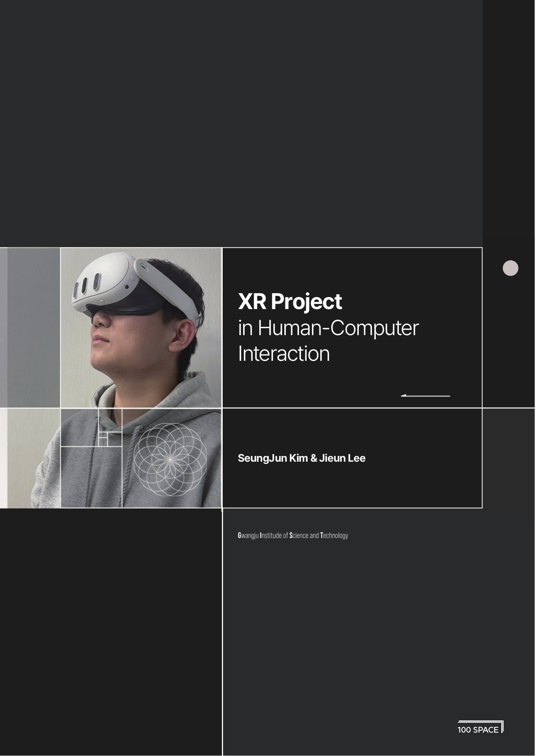Click the "100 SPACE" logo
The image size is (535, 756).
(x=481, y=727)
